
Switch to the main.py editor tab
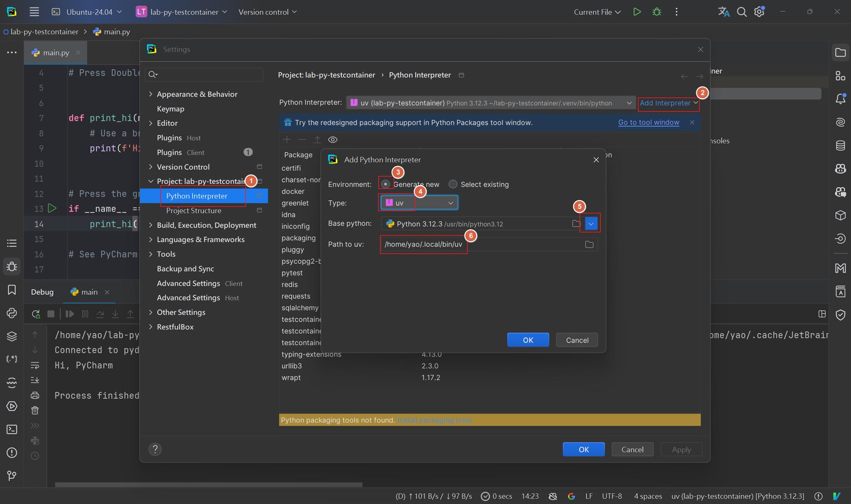coord(55,52)
